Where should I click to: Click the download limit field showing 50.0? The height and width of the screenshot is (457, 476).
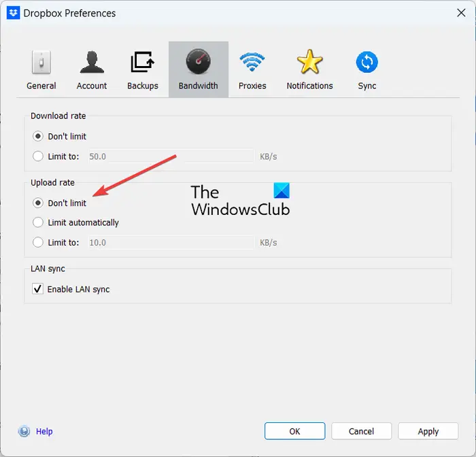coord(171,156)
